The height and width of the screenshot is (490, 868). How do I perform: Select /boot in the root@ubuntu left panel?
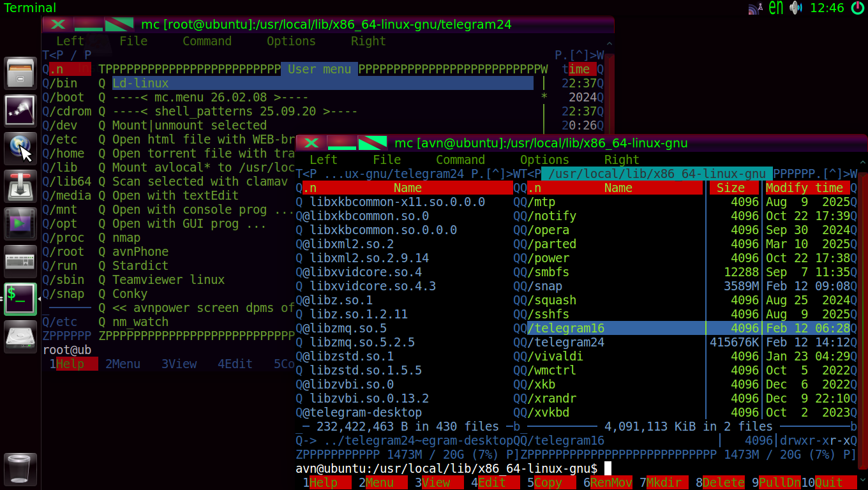[66, 97]
